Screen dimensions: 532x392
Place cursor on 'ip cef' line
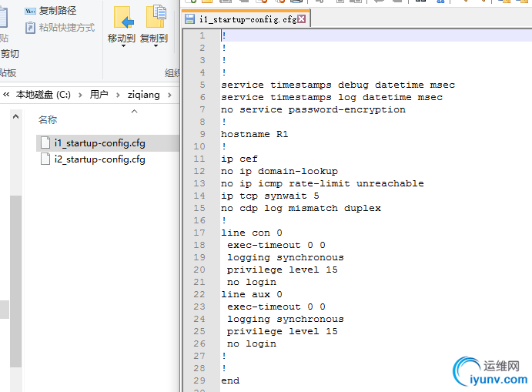[x=239, y=159]
